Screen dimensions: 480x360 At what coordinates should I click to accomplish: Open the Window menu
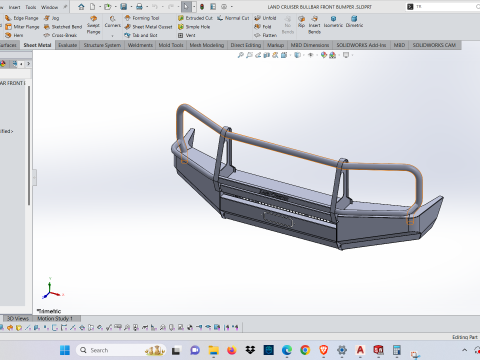(x=49, y=7)
